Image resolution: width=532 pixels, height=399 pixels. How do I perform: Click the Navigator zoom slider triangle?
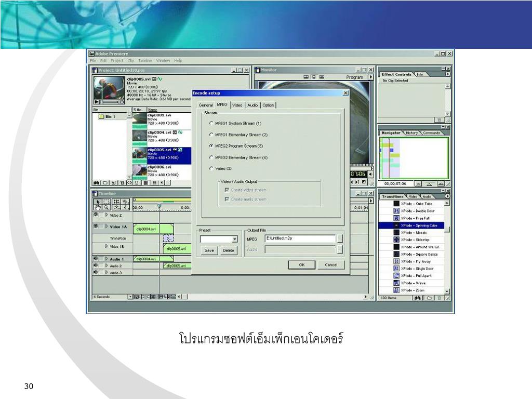point(429,184)
